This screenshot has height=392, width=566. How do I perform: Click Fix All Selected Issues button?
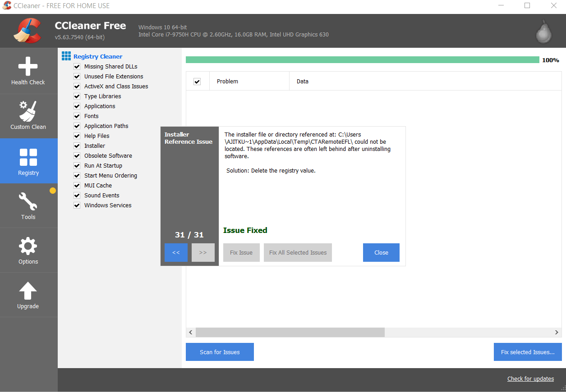coord(298,252)
